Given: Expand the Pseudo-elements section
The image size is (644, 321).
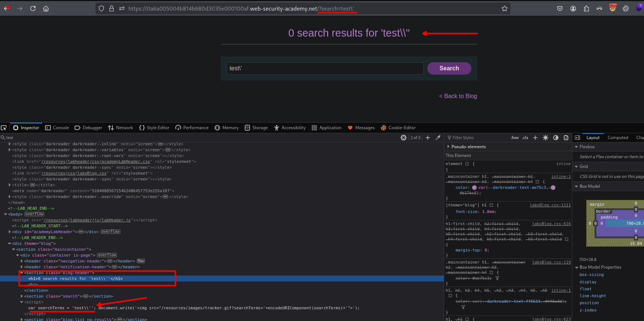Looking at the screenshot, I should (x=449, y=147).
